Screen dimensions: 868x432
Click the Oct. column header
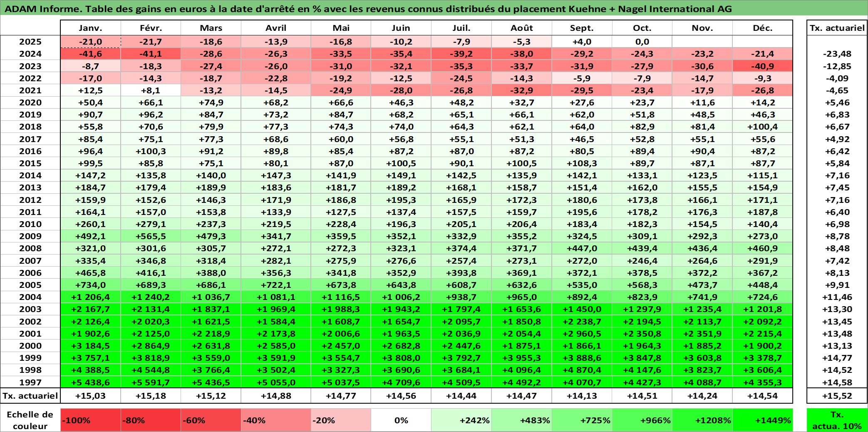[642, 28]
